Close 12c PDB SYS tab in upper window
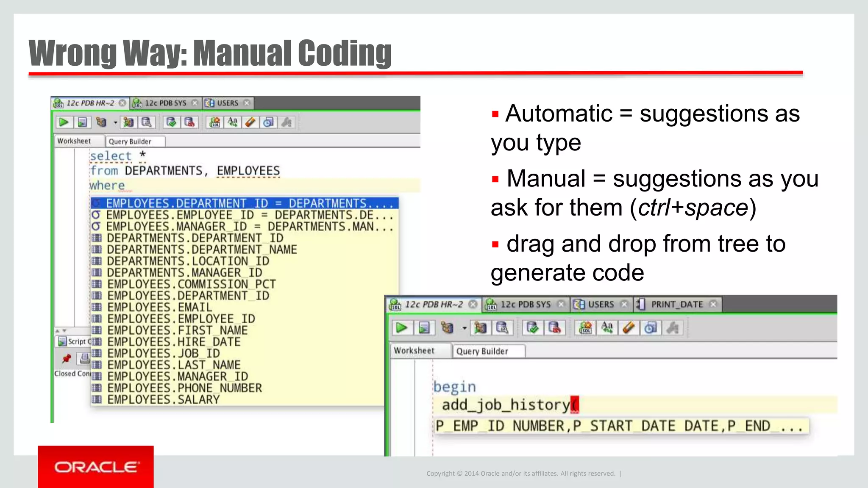 pyautogui.click(x=195, y=103)
